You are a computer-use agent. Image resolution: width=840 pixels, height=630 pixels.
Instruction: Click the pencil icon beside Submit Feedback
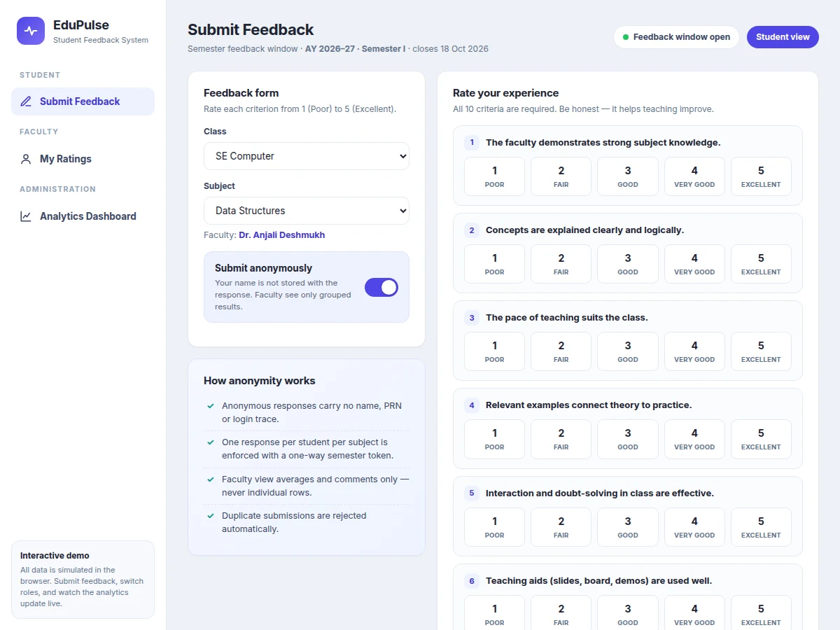click(26, 101)
